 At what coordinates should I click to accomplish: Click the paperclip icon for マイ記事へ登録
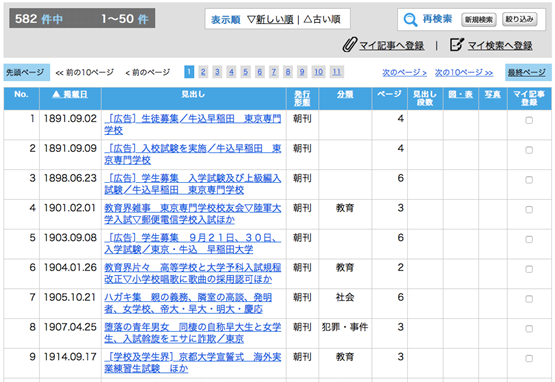pos(349,45)
